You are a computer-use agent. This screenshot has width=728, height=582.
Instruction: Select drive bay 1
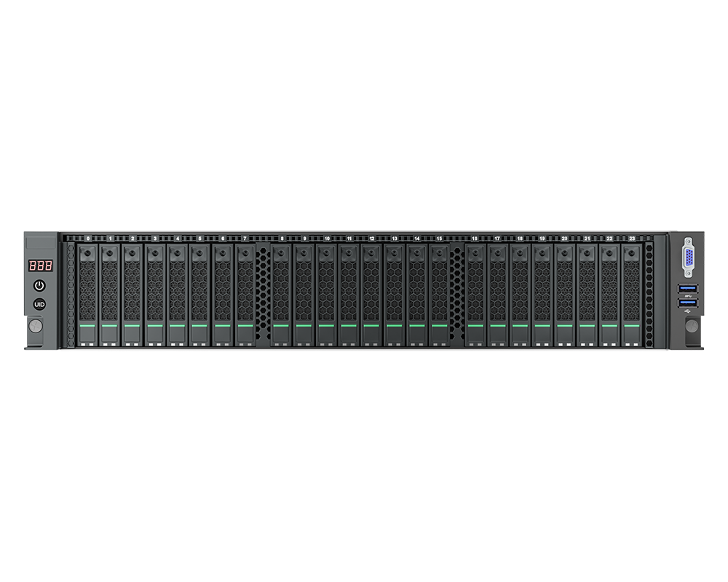tap(110, 295)
